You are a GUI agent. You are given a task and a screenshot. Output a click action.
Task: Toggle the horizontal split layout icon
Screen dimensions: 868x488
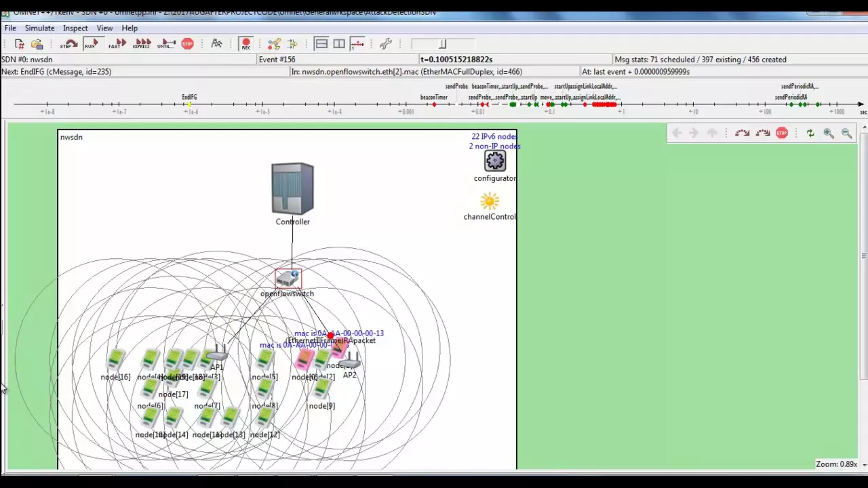321,44
